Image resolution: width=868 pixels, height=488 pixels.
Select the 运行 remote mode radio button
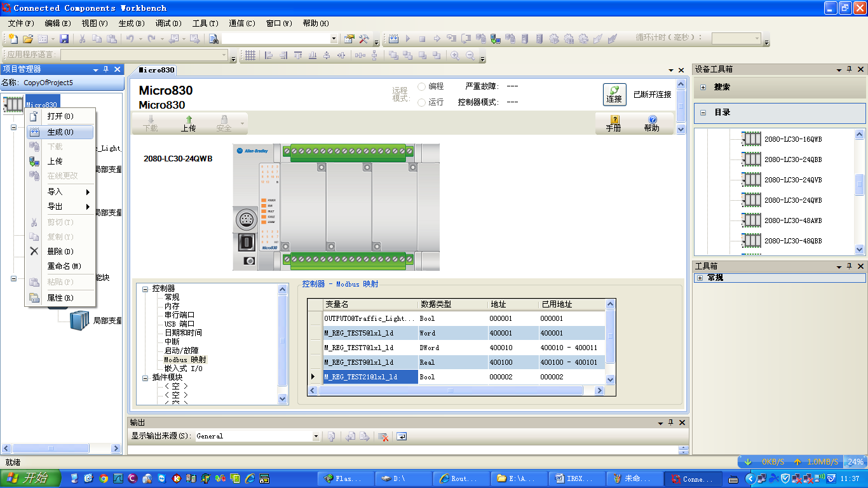click(x=422, y=102)
